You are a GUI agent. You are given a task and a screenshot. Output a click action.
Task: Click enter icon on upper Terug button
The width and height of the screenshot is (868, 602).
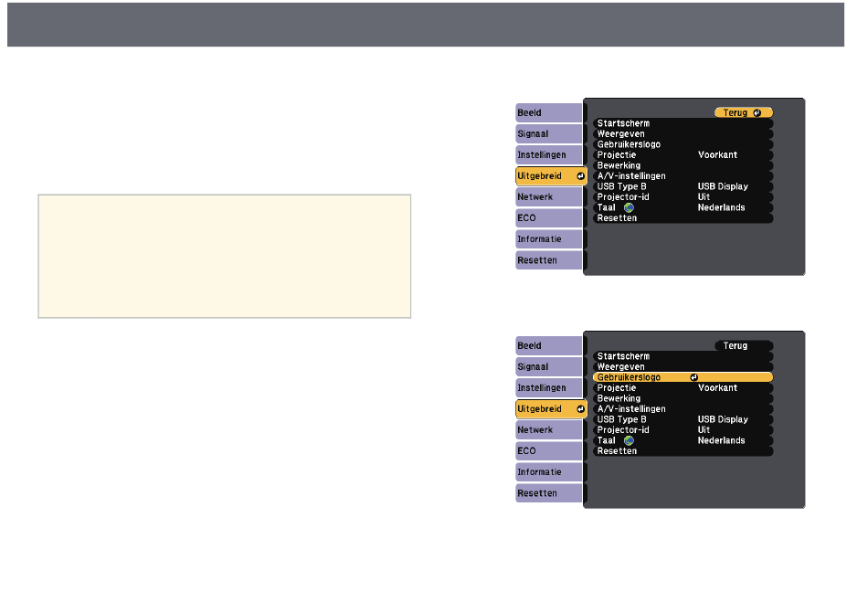point(757,113)
